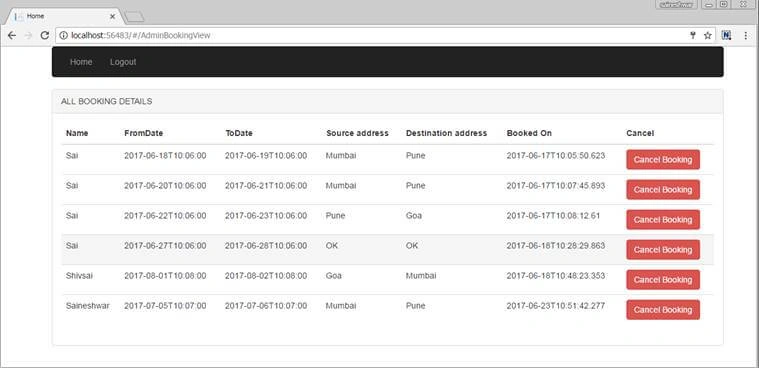The image size is (759, 368).
Task: Click the Name column header
Action: 77,133
